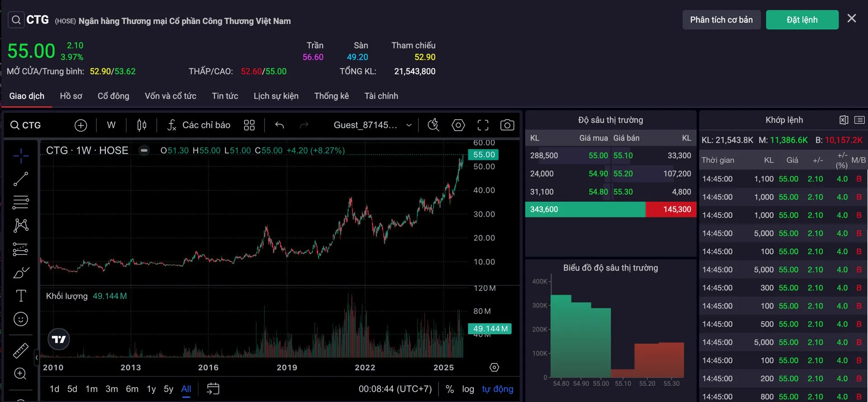868x402 pixels.
Task: Go to the Tin tức tab
Action: (x=225, y=96)
